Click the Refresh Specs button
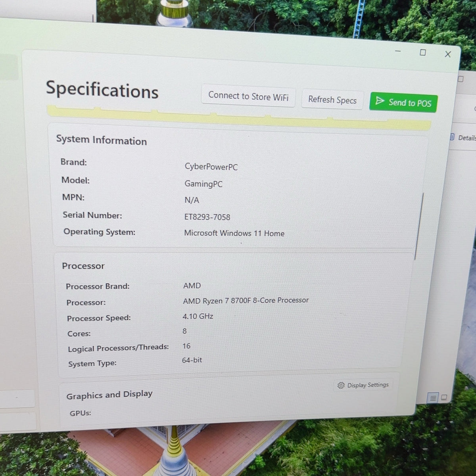 point(332,100)
